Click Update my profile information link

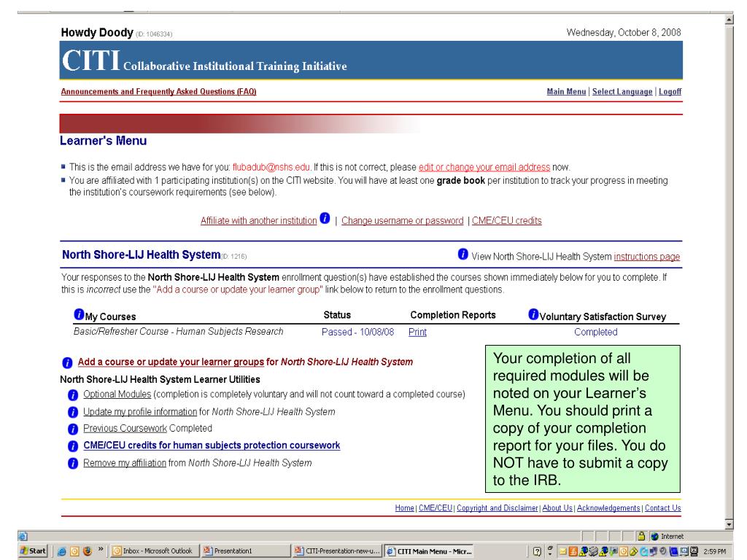coord(140,412)
